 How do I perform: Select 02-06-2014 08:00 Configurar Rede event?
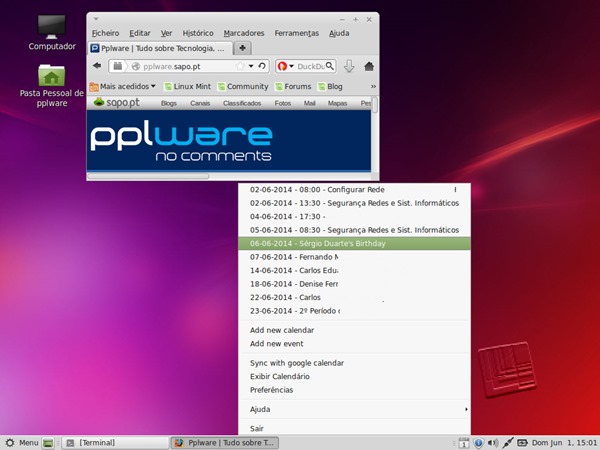click(x=354, y=189)
